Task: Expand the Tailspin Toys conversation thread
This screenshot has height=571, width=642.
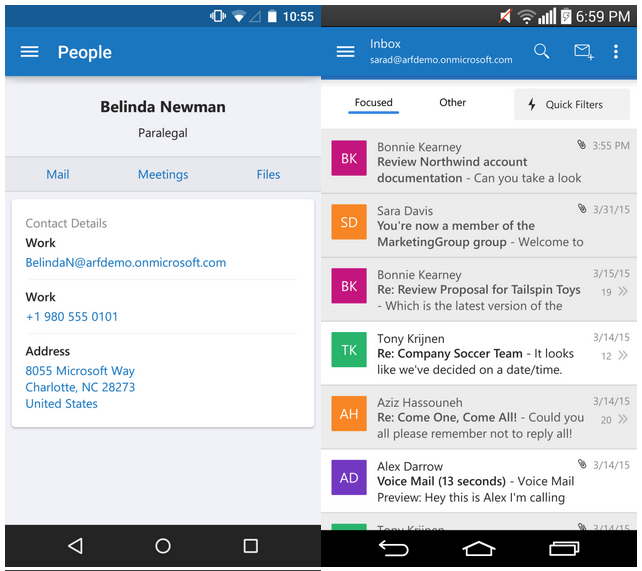Action: (622, 292)
